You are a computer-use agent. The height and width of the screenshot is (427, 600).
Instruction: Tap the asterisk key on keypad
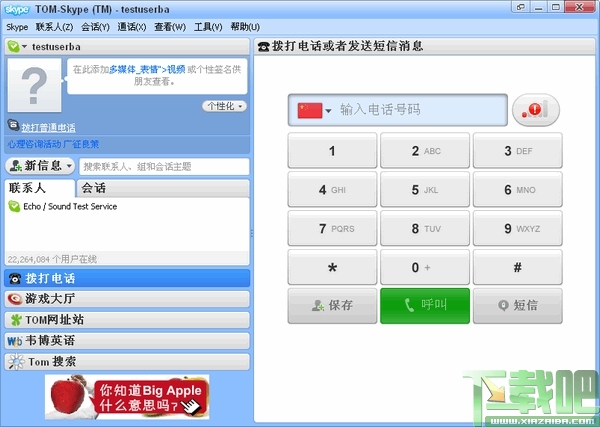(332, 267)
